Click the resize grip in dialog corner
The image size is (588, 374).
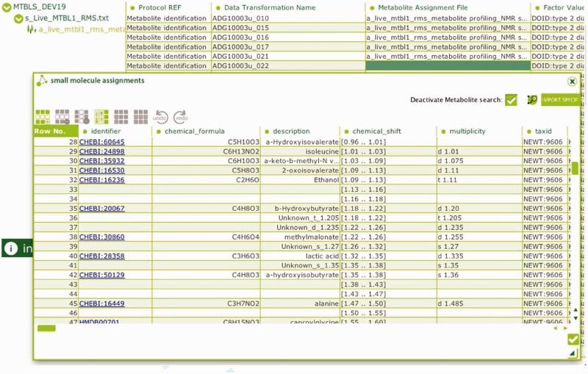click(572, 354)
